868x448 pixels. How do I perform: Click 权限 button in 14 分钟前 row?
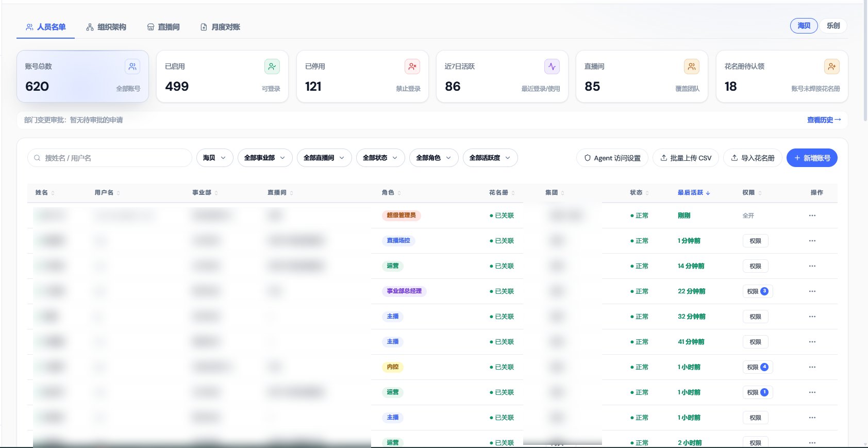(756, 266)
